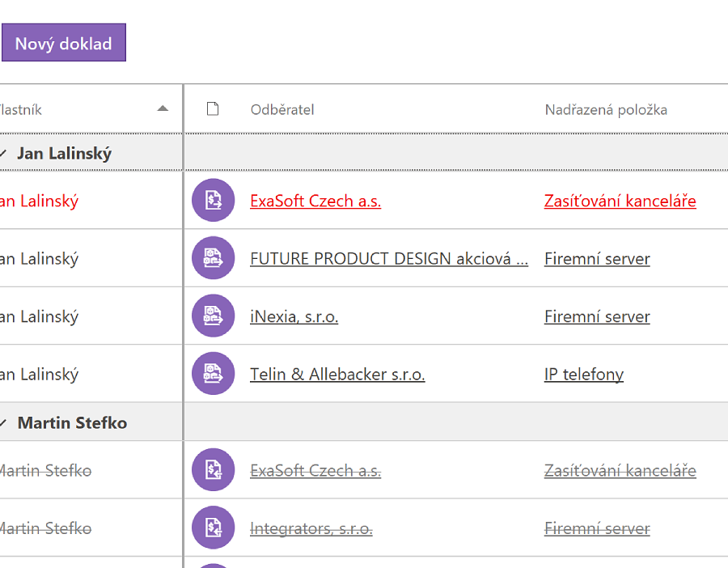Open document icon for Telin & Allebacker row
Screen dimensions: 728x568
(213, 373)
